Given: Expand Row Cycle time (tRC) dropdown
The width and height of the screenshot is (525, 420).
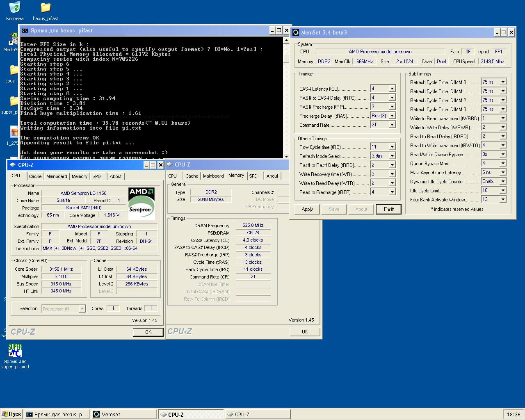Looking at the screenshot, I should [392, 147].
